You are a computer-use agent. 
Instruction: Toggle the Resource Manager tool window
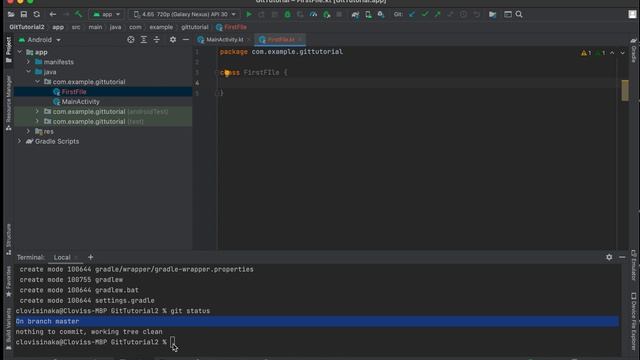click(8, 103)
